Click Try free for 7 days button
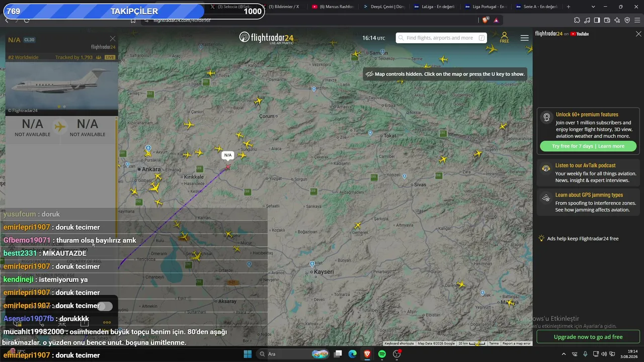 coord(588,146)
